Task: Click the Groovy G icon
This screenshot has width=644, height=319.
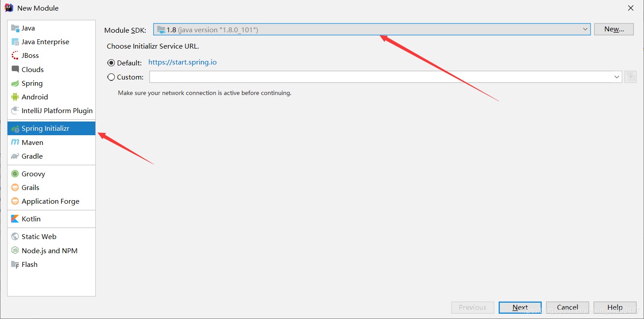Action: click(15, 174)
